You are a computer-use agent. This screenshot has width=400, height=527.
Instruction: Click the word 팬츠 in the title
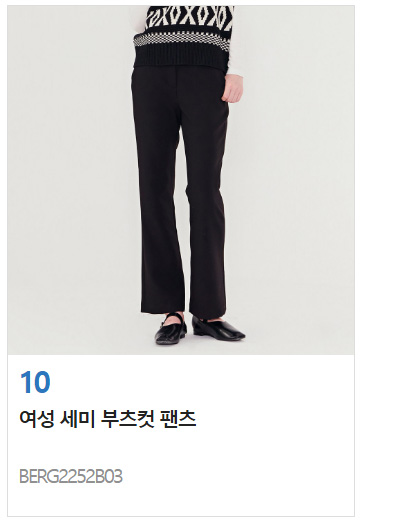(x=178, y=419)
